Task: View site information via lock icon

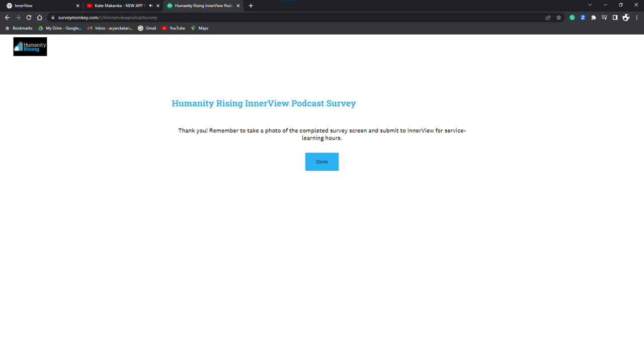Action: click(52, 17)
